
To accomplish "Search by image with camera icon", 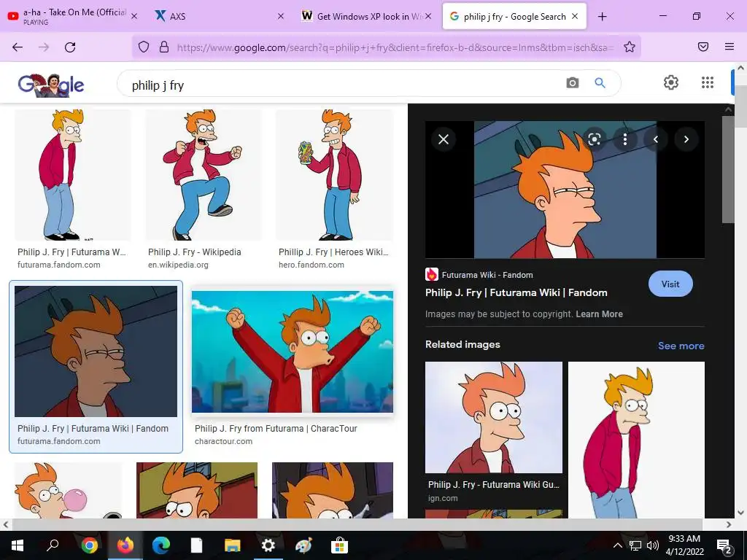I will click(x=572, y=83).
